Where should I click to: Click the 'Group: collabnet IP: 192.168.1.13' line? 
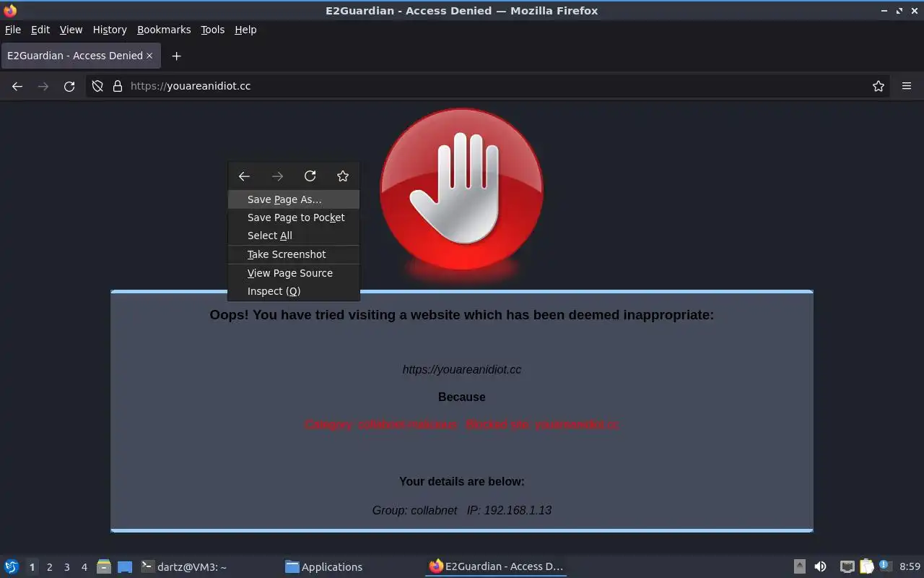[462, 510]
